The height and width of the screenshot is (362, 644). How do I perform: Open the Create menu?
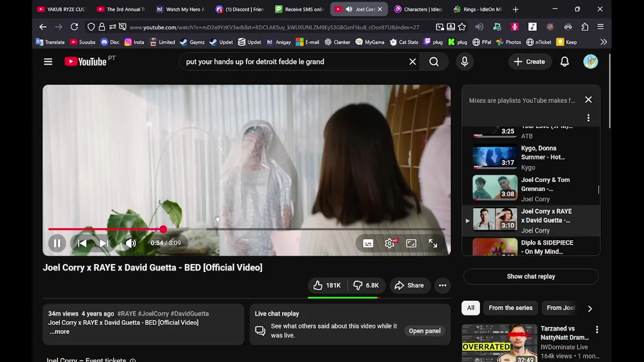(x=529, y=62)
